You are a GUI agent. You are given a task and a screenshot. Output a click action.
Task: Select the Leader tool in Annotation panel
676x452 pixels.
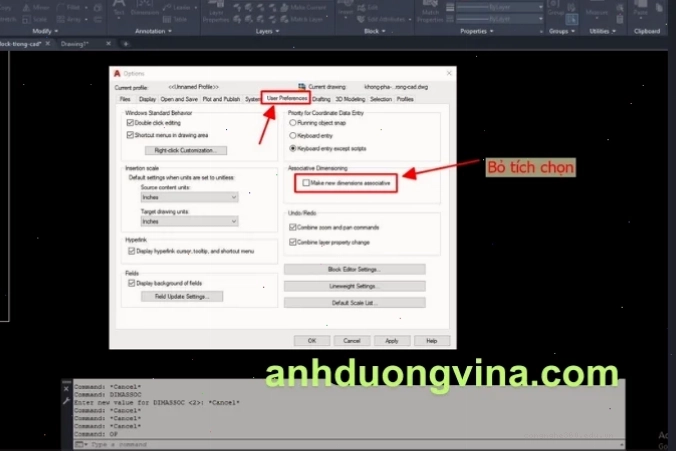[178, 7]
